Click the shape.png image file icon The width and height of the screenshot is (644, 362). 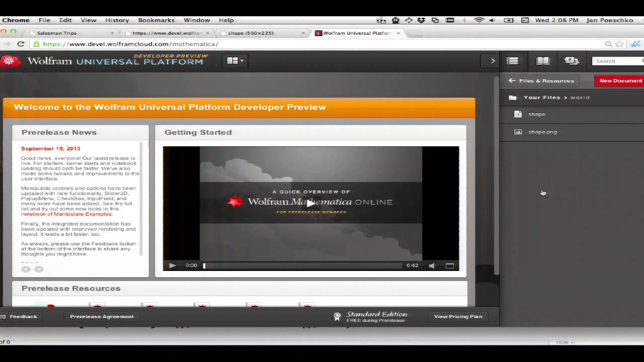coord(518,132)
